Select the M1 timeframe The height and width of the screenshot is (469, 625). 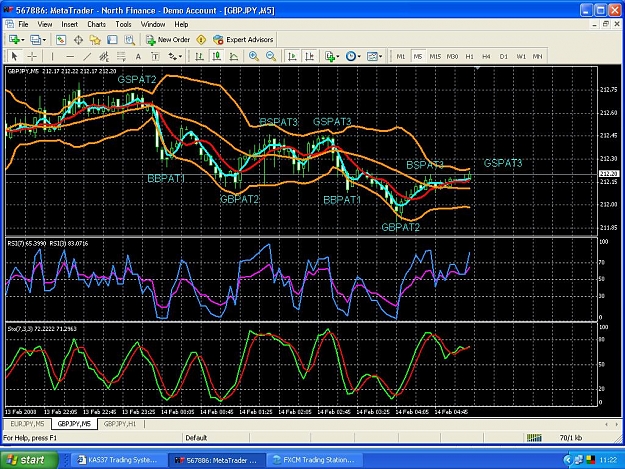(x=401, y=57)
